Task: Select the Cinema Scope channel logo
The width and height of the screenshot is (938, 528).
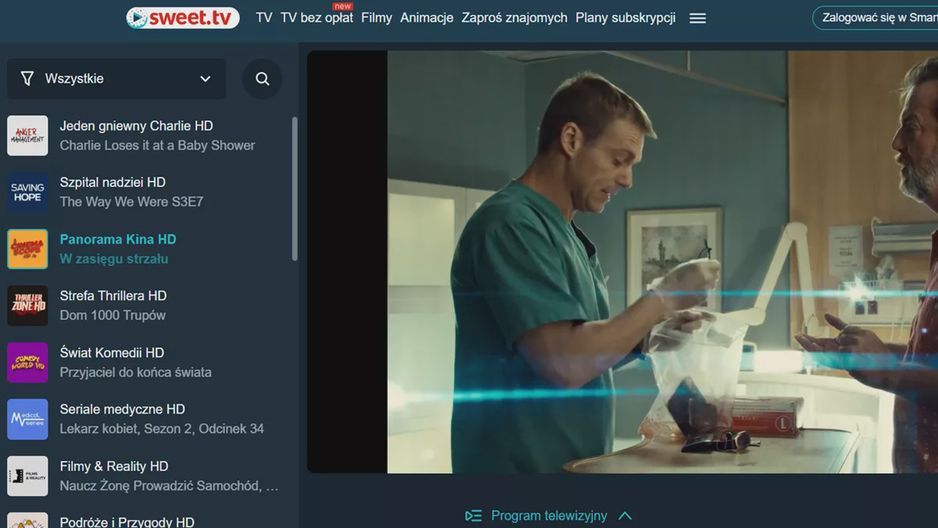Action: (28, 249)
